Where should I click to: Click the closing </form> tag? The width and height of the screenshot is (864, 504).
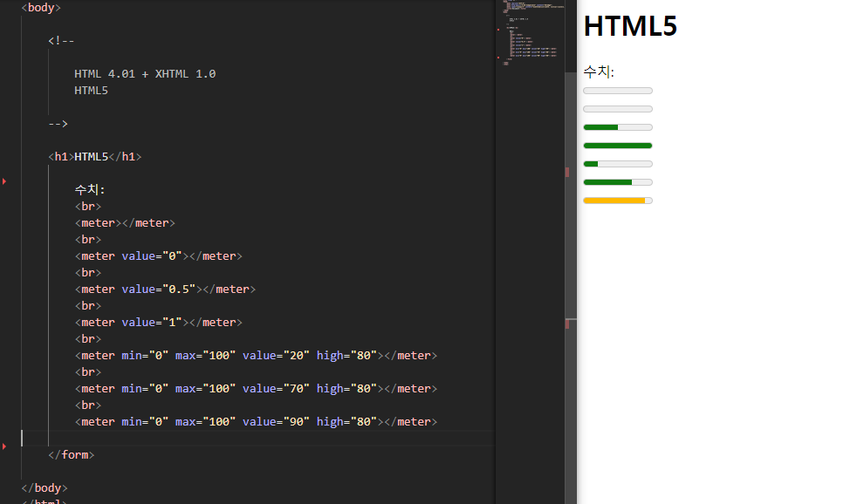coord(71,454)
